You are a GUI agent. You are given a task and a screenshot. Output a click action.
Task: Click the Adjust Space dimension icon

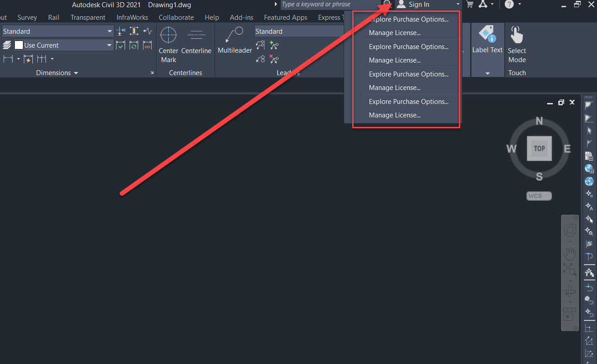(x=134, y=31)
